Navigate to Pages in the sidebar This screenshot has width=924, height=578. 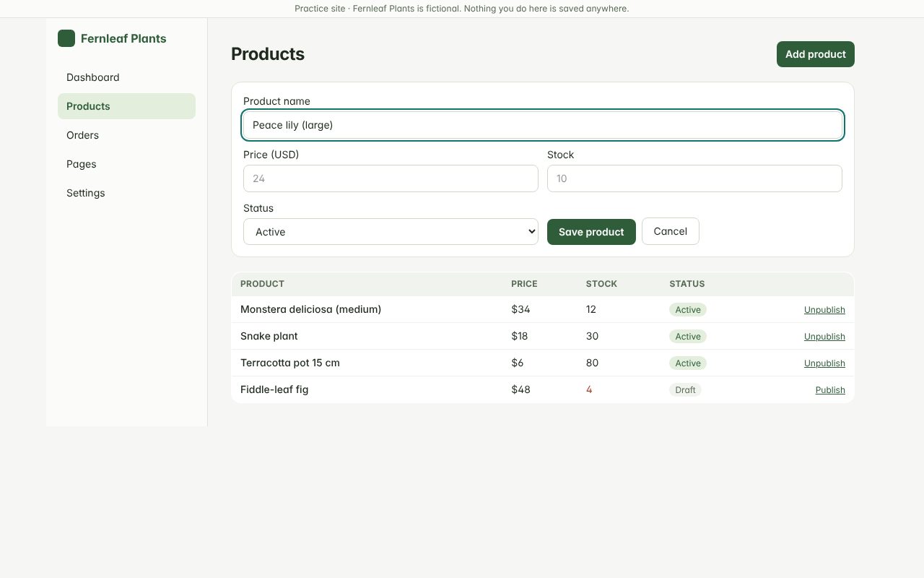[x=126, y=164]
